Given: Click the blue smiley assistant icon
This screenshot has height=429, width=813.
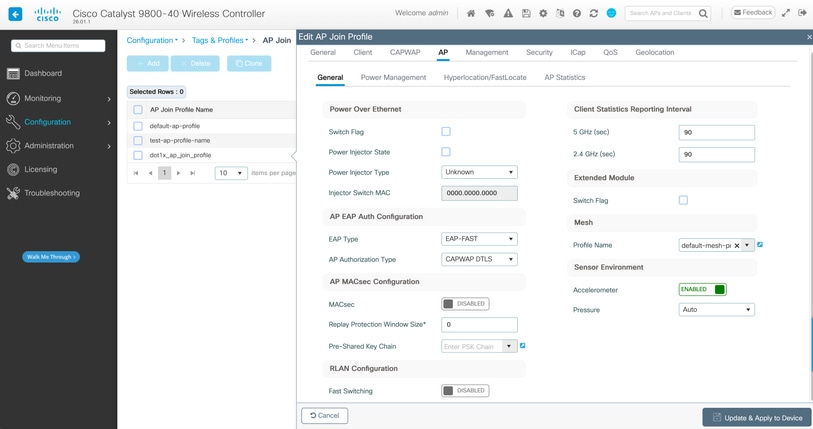Looking at the screenshot, I should [x=611, y=13].
